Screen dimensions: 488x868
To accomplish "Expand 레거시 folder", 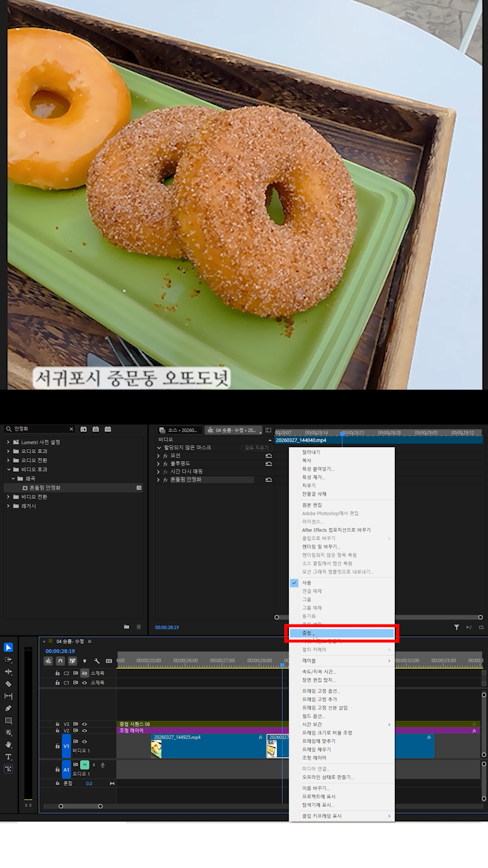I will coord(8,506).
